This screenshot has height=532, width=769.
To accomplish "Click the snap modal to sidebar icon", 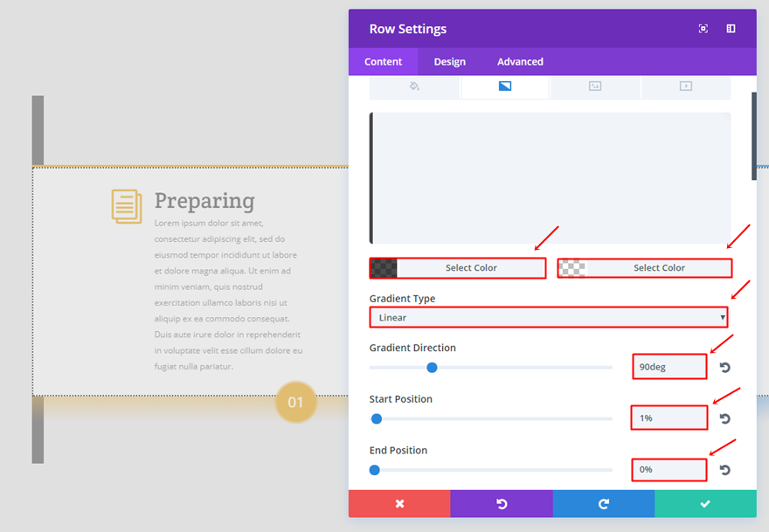I will click(x=731, y=29).
